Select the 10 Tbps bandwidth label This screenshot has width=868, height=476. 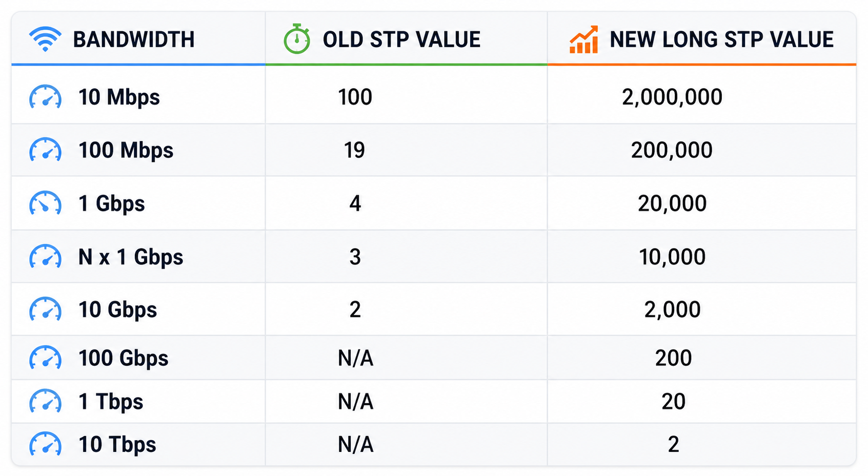pos(117,445)
